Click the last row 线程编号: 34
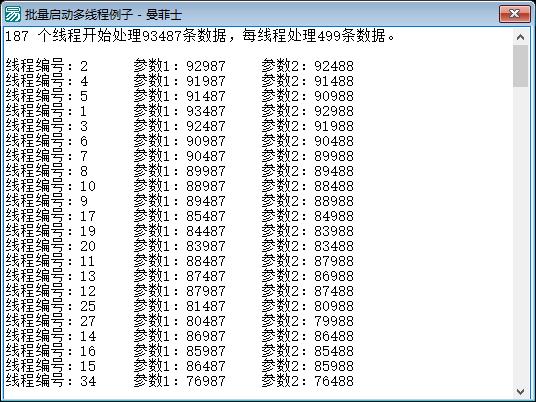536x402 pixels. coord(179,381)
